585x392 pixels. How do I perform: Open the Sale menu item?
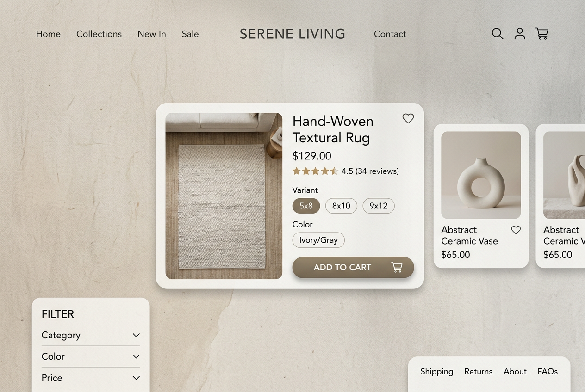pyautogui.click(x=190, y=34)
